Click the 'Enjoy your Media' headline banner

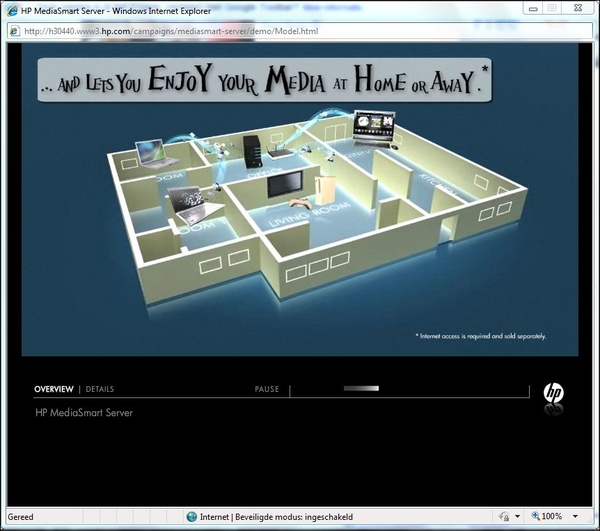click(x=264, y=80)
